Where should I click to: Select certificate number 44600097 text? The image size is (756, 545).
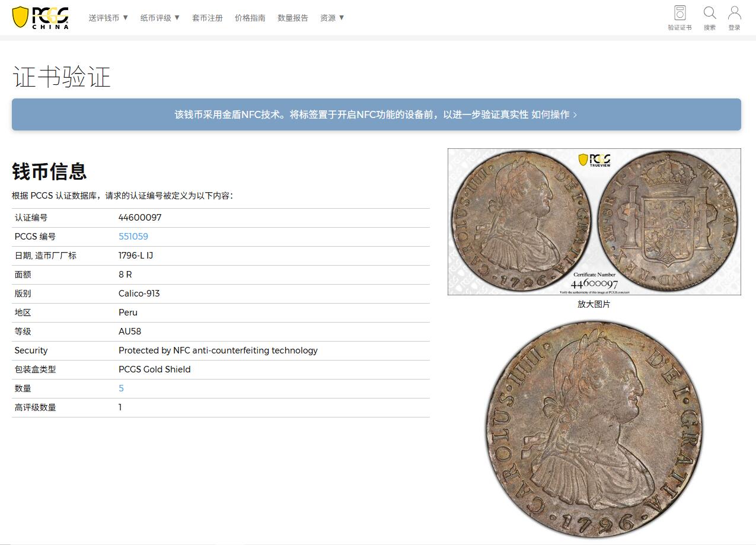(140, 218)
